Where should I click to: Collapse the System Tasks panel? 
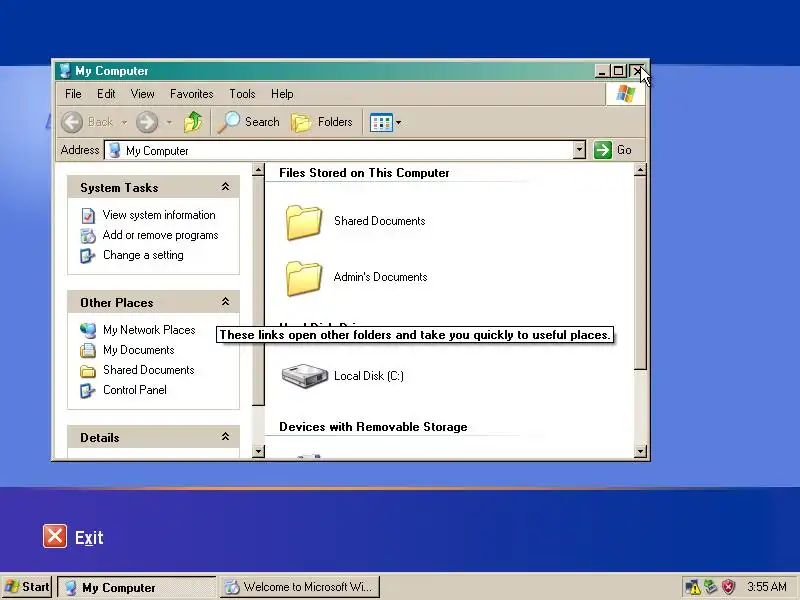coord(226,187)
